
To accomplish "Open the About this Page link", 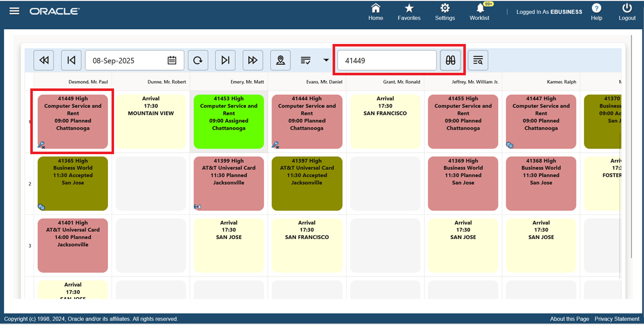I will coord(569,319).
